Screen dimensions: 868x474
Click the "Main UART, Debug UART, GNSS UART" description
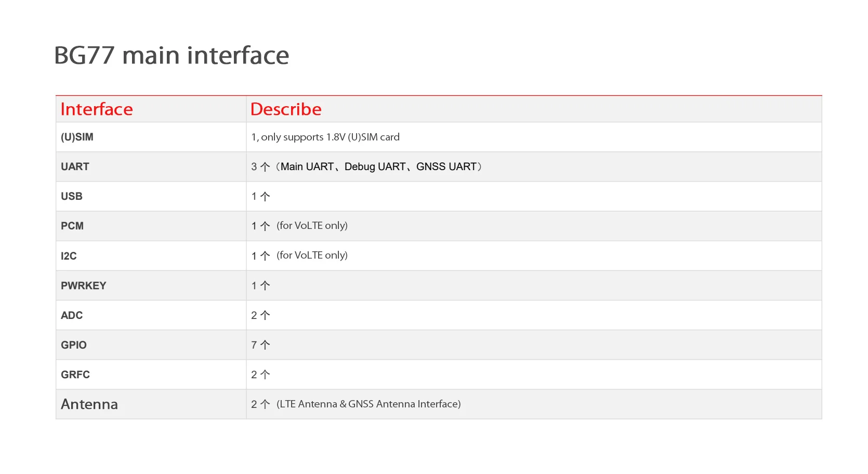click(379, 166)
